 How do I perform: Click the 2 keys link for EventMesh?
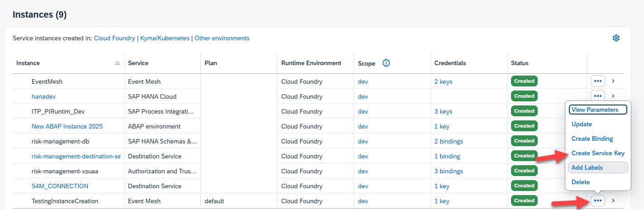(x=443, y=81)
